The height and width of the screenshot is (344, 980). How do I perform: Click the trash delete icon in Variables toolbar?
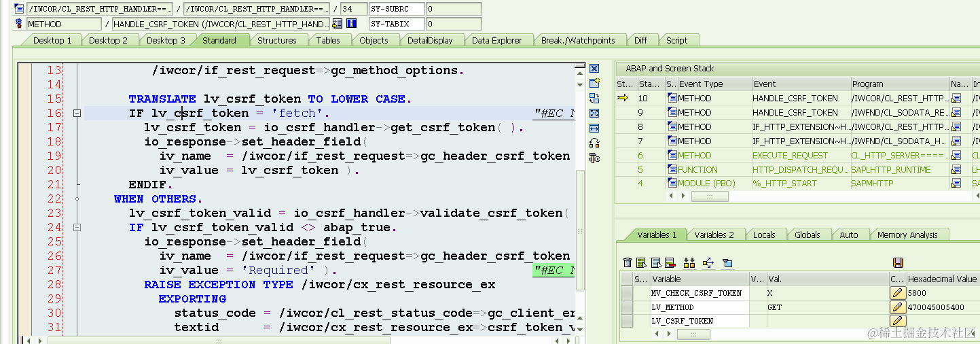pos(628,262)
